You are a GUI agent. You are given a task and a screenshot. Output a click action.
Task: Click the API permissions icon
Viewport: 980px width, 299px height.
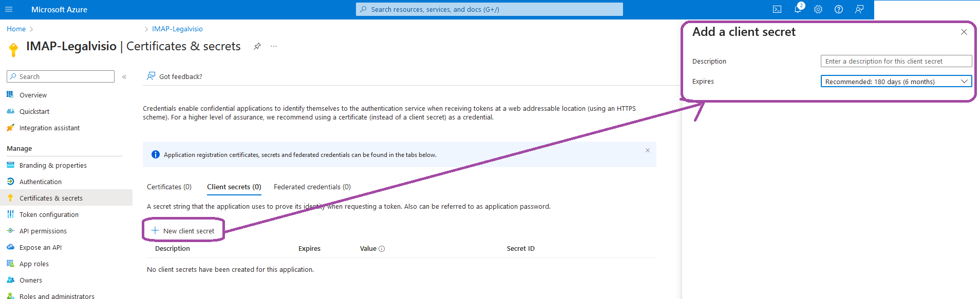(10, 231)
